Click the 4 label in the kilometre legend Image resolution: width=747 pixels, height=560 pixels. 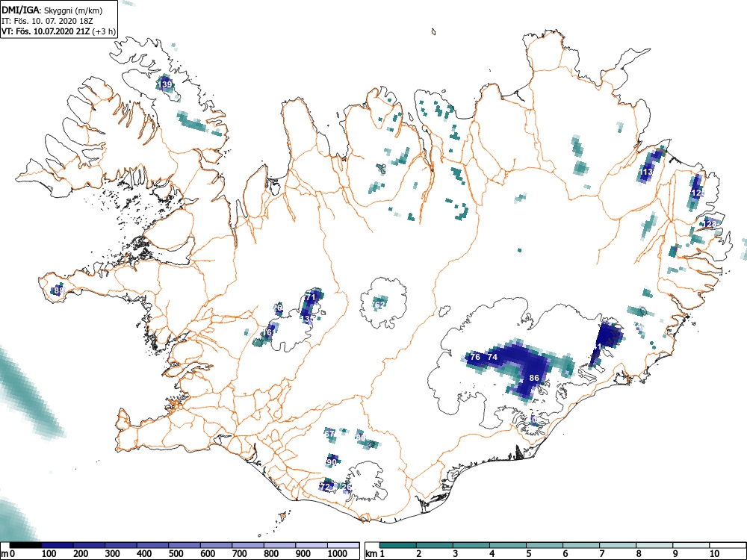tap(492, 554)
